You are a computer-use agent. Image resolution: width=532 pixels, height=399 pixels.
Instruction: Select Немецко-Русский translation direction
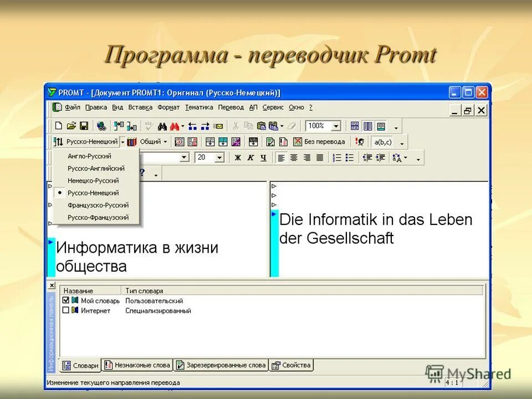pos(93,181)
